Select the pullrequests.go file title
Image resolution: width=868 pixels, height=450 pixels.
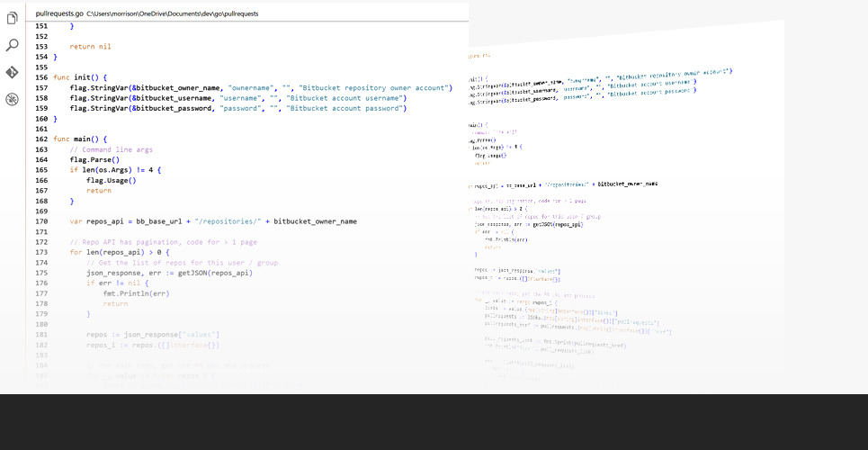tap(58, 15)
